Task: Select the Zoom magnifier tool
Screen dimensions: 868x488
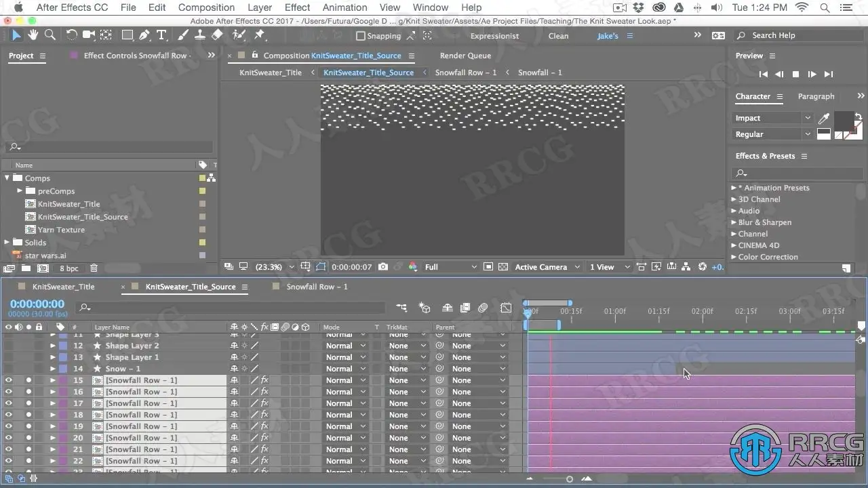Action: 50,35
